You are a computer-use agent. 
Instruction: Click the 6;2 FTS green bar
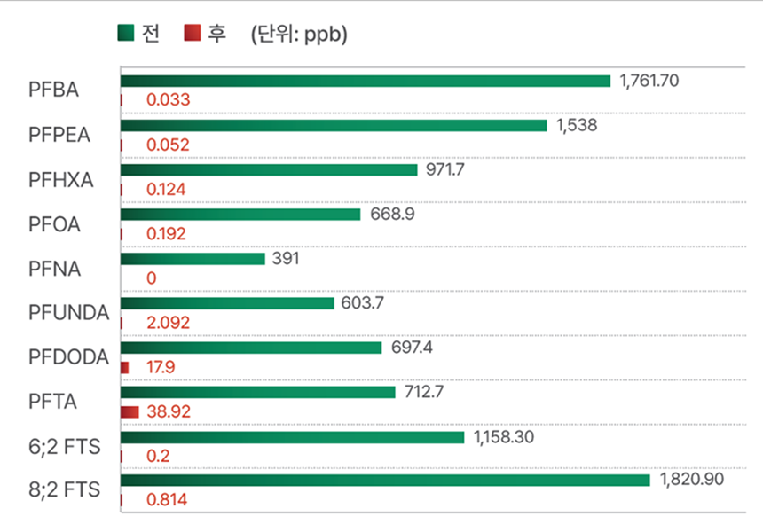click(x=292, y=437)
